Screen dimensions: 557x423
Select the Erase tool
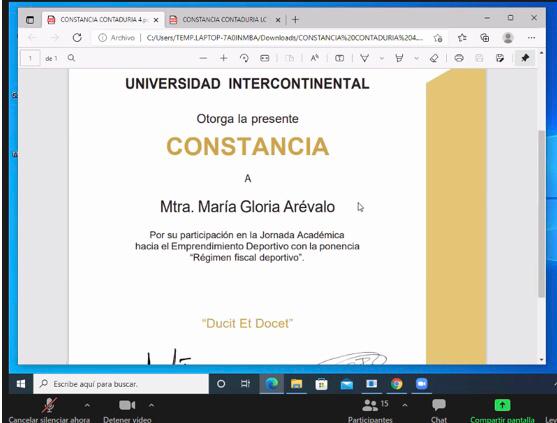click(434, 58)
